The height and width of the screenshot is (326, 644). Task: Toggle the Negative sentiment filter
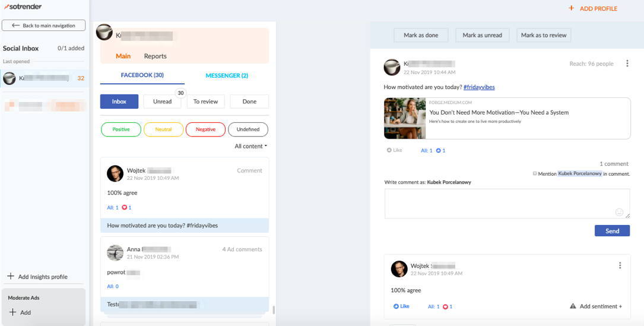tap(205, 129)
